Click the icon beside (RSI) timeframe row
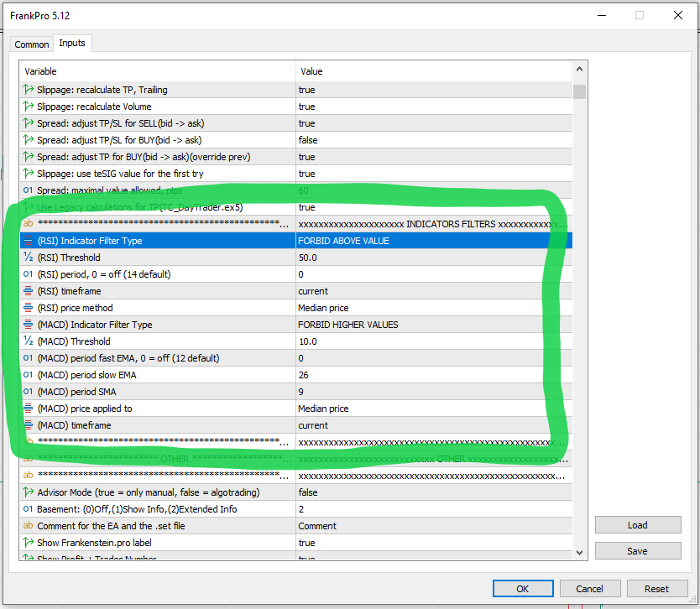 [x=29, y=291]
